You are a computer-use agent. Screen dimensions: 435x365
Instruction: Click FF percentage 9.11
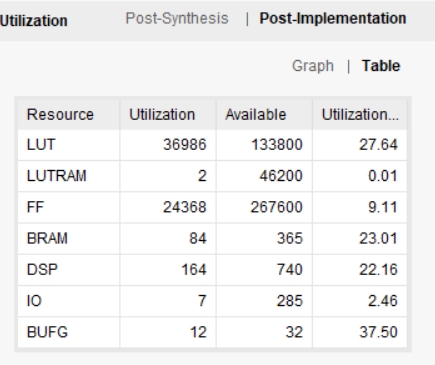[x=383, y=207]
